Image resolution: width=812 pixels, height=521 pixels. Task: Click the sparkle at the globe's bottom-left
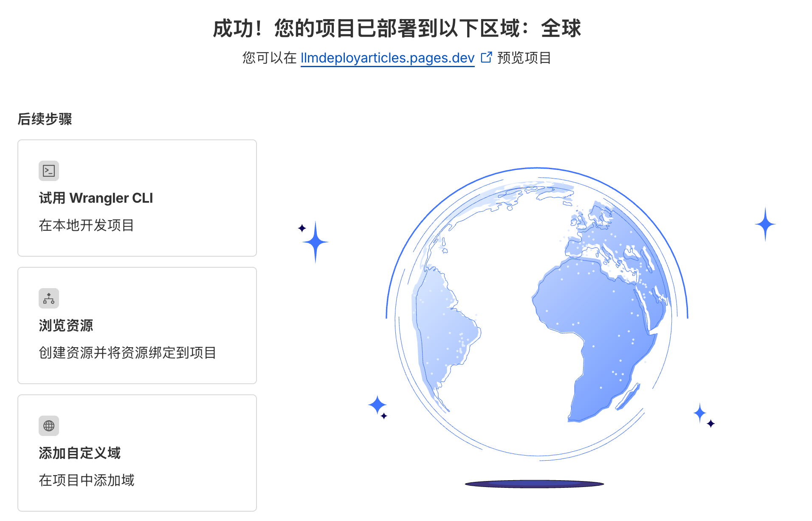coord(377,405)
